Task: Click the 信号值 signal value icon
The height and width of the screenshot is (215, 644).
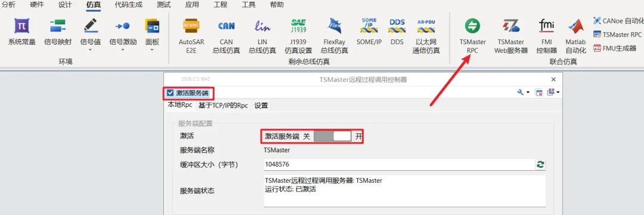Action: pos(91,26)
